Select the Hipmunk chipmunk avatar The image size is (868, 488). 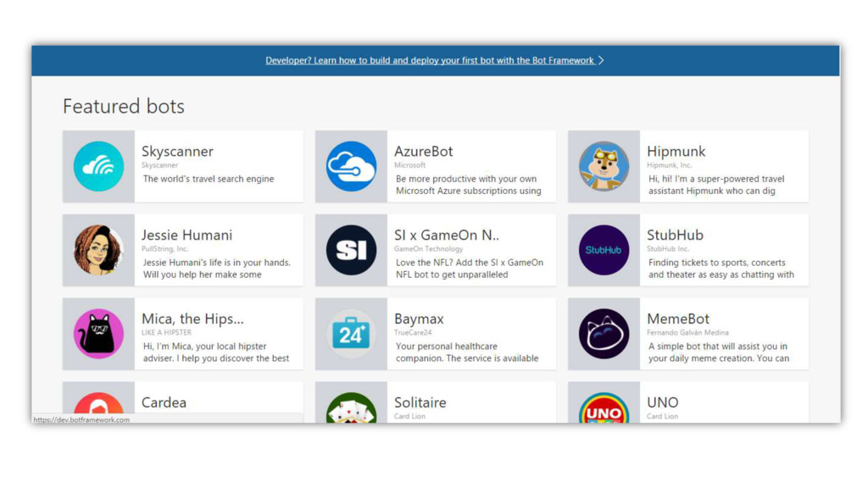coord(604,167)
